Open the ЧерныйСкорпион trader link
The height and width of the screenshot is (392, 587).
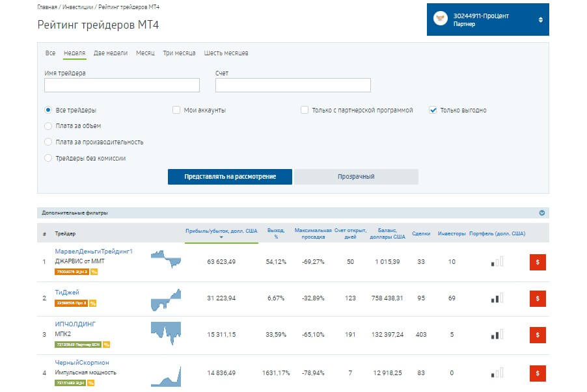click(x=82, y=362)
